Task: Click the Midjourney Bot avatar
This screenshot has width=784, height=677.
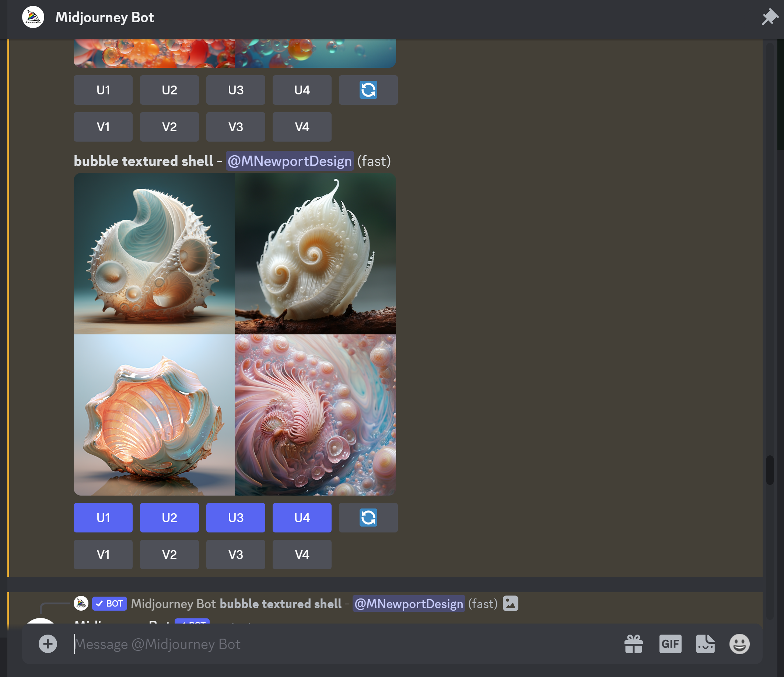Action: pos(33,17)
